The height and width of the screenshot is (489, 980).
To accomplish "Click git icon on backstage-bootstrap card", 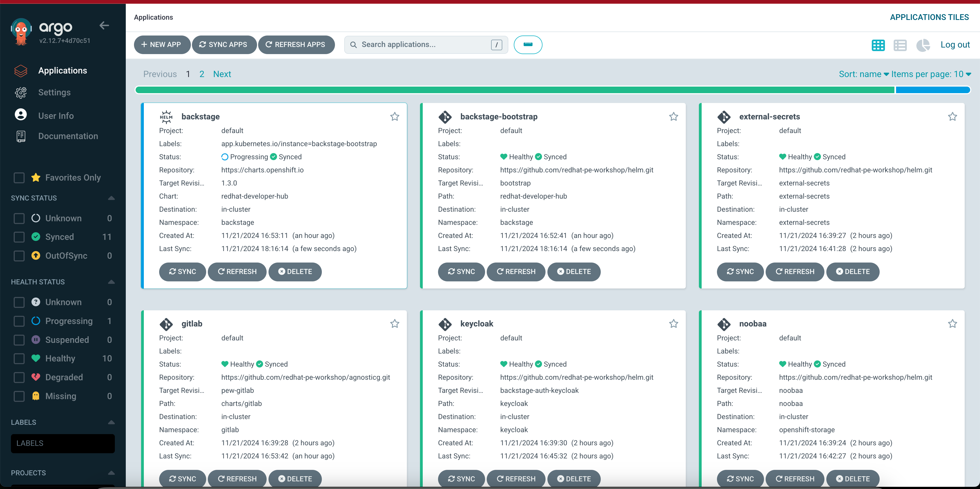I will point(445,117).
